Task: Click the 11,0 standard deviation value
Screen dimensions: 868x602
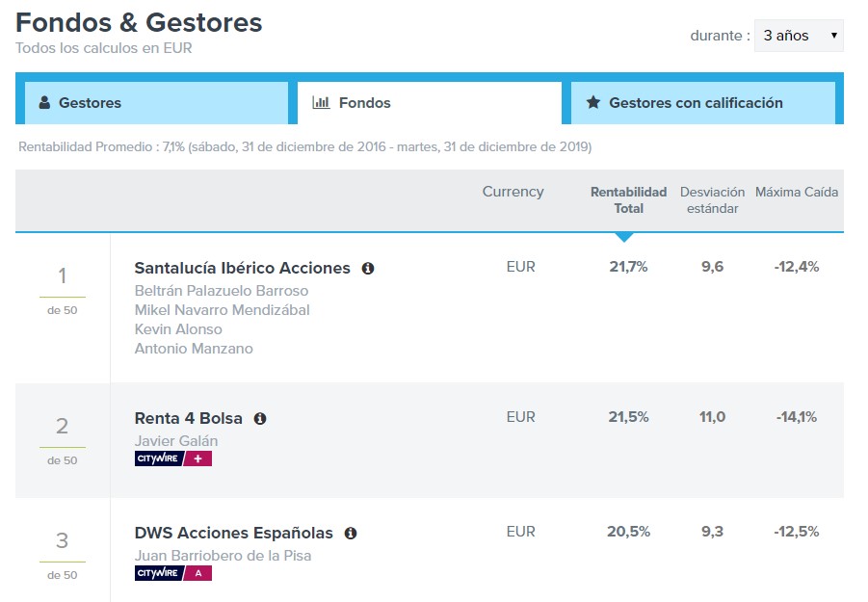Action: tap(713, 417)
